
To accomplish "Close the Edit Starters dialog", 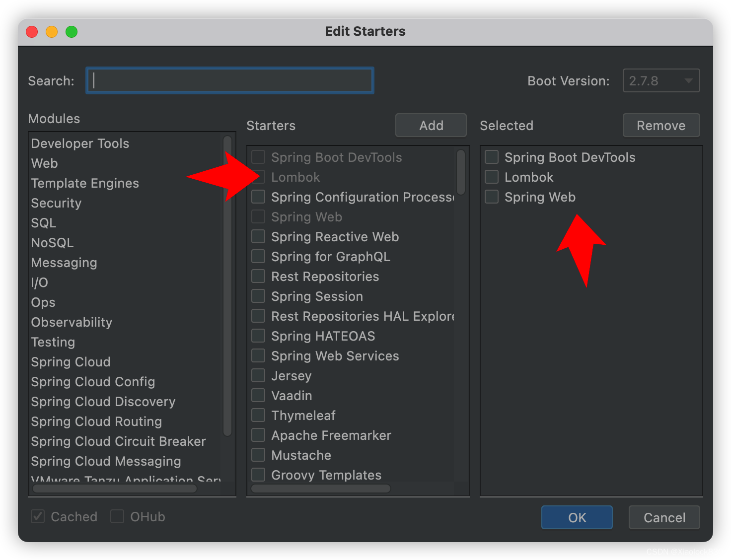I will [32, 32].
